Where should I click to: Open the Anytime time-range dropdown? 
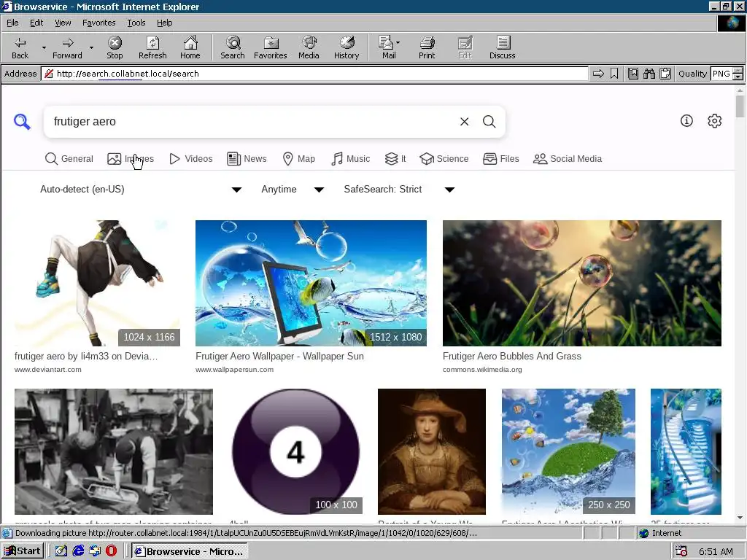293,190
